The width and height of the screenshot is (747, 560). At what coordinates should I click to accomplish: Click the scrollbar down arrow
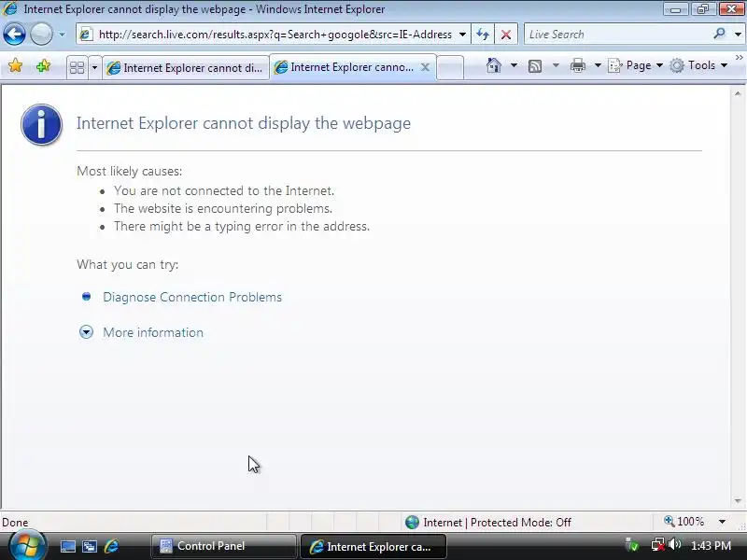[x=738, y=501]
